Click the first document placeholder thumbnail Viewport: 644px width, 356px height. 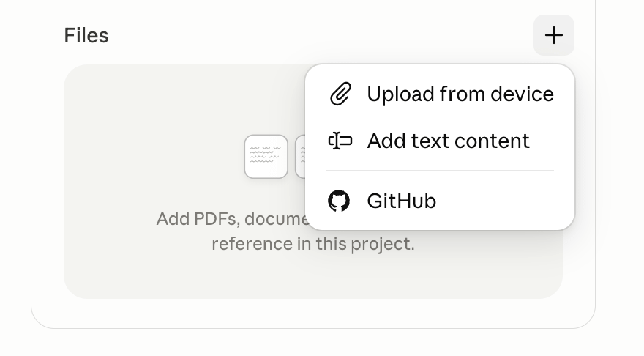pyautogui.click(x=266, y=157)
